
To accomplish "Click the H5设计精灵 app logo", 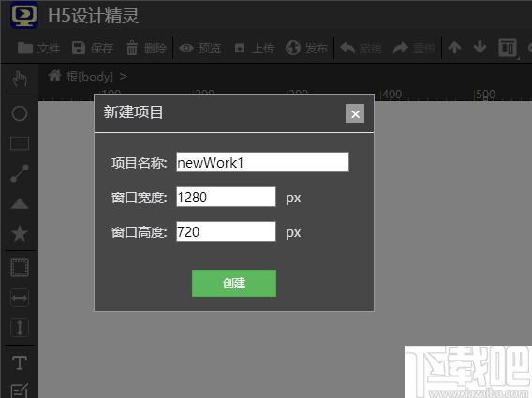I will click(x=23, y=15).
